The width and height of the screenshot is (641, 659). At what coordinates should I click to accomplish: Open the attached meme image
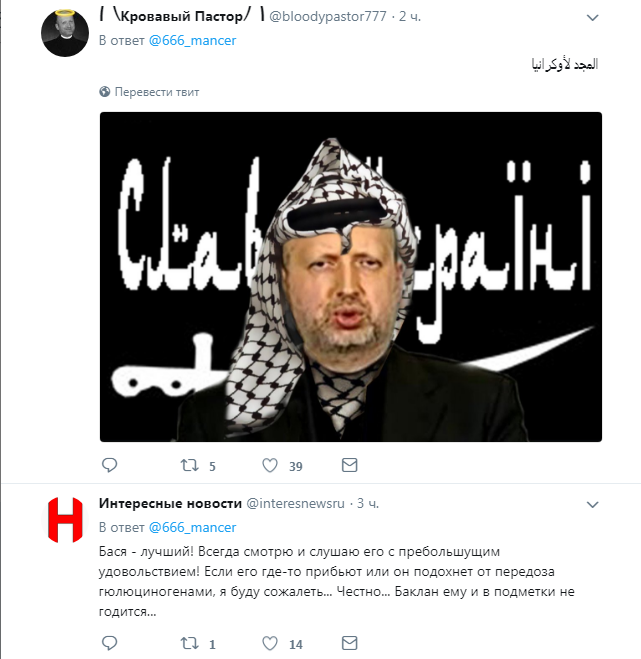[x=351, y=277]
